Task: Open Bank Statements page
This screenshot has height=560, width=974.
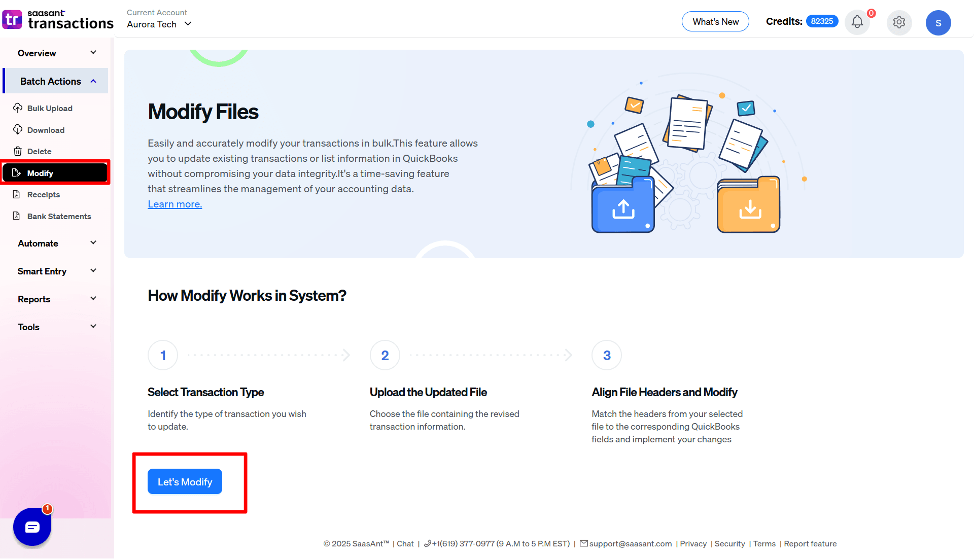Action: click(59, 217)
